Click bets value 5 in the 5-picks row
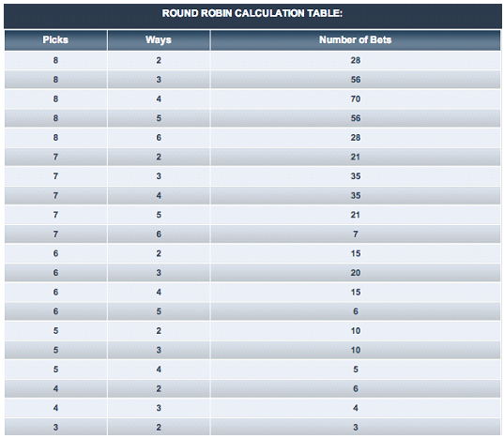The image size is (504, 438). click(x=355, y=370)
